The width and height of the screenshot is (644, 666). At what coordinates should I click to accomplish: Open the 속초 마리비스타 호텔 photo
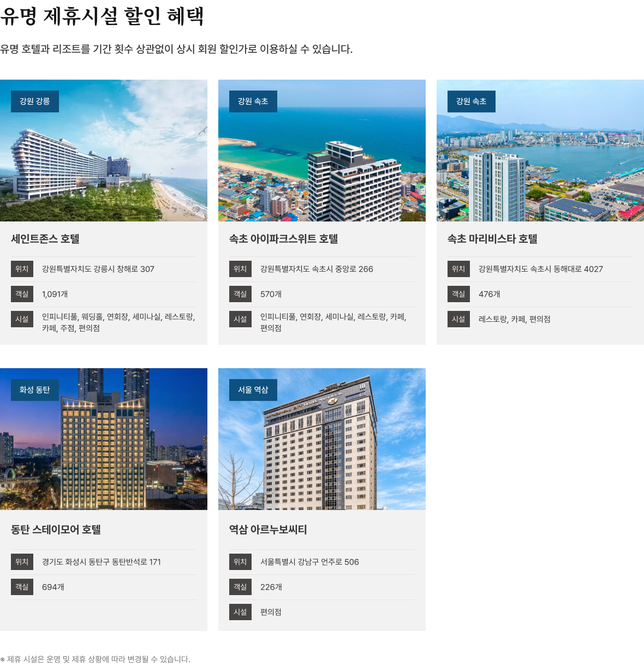540,151
